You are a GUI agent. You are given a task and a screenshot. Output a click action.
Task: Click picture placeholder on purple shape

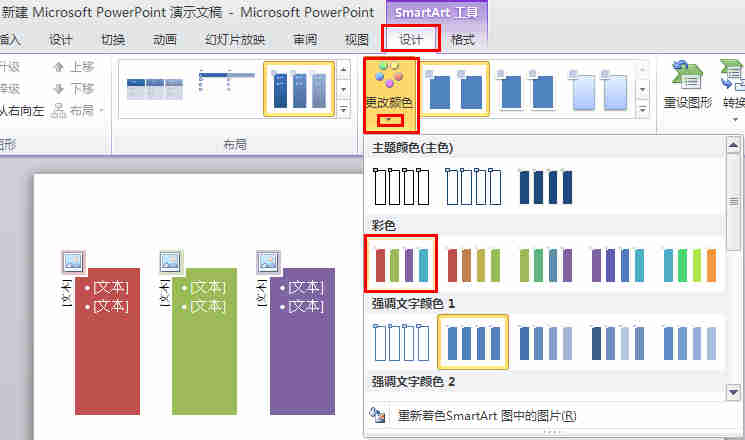click(268, 262)
